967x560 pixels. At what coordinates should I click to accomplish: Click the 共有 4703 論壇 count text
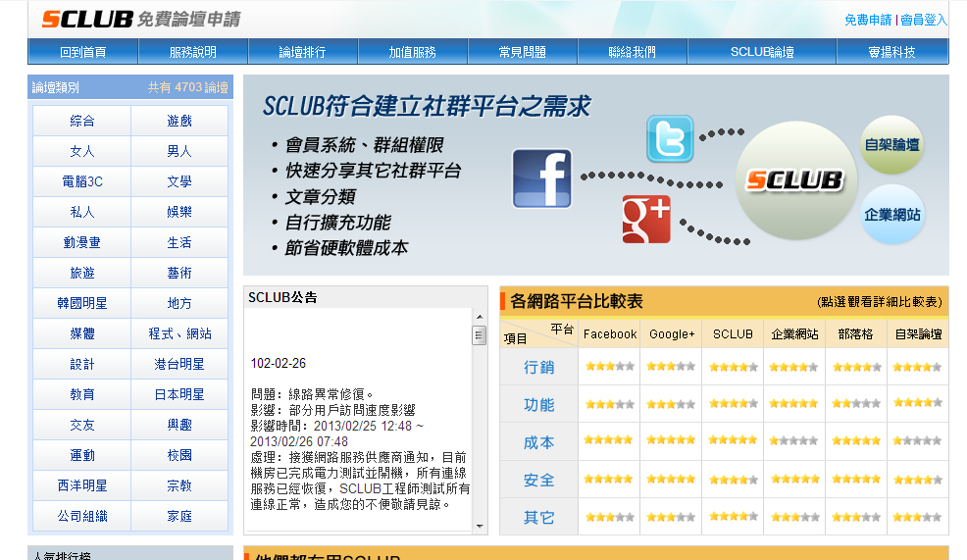[188, 87]
